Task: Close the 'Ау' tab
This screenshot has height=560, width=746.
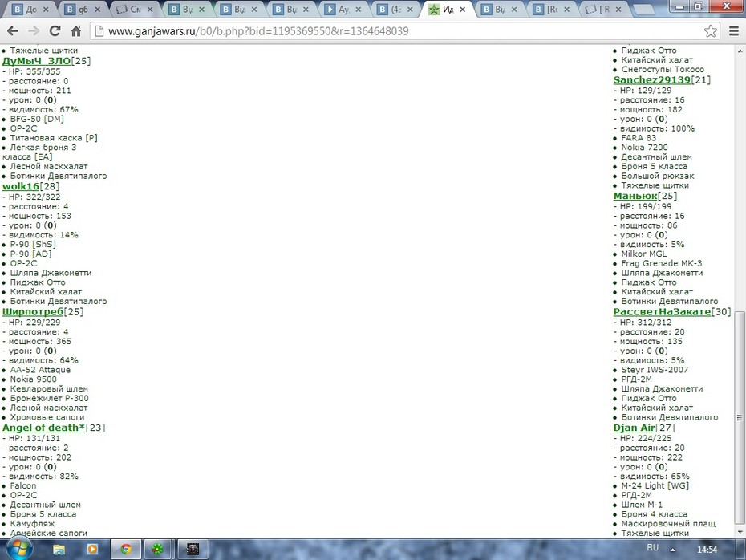Action: tap(359, 9)
